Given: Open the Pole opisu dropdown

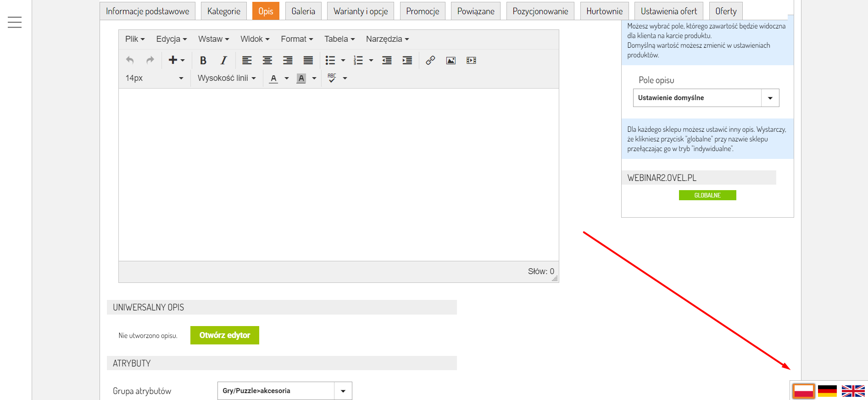Looking at the screenshot, I should pyautogui.click(x=706, y=98).
